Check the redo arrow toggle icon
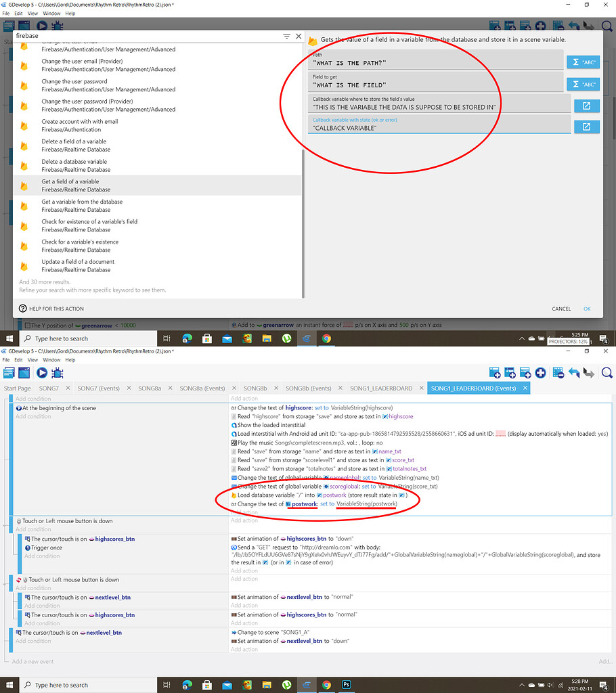This screenshot has width=616, height=693. tap(588, 373)
